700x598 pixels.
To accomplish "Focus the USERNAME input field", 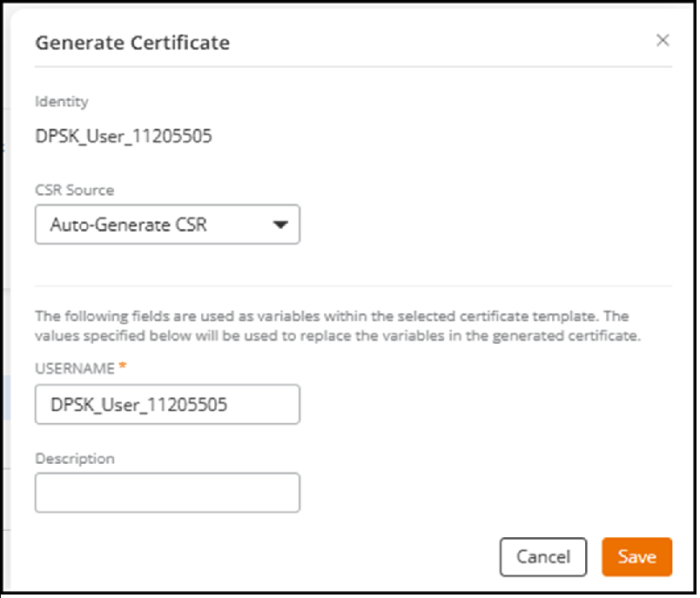I will click(x=167, y=405).
